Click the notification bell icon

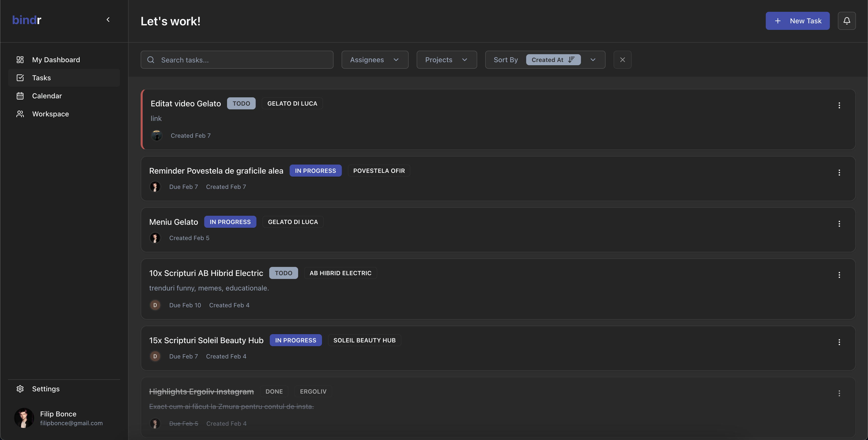tap(846, 21)
